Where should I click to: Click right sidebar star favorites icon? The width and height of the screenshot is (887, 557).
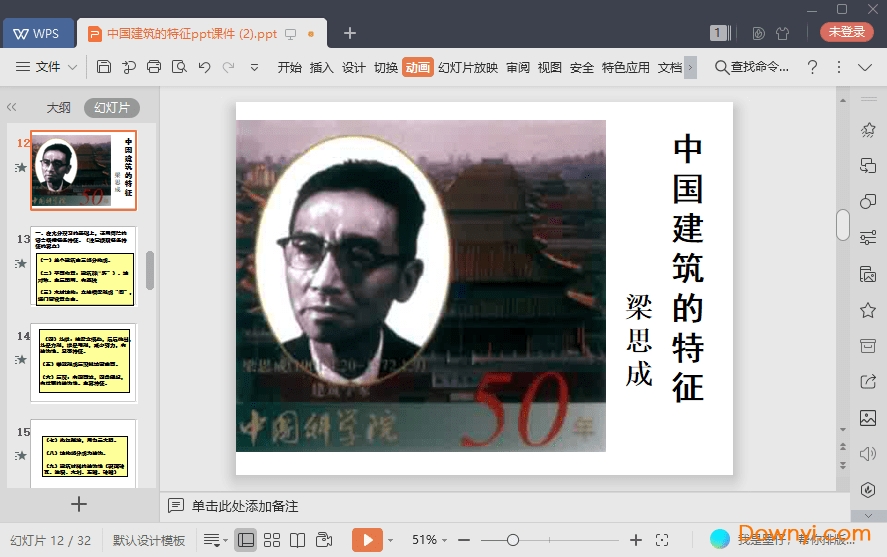tap(868, 310)
